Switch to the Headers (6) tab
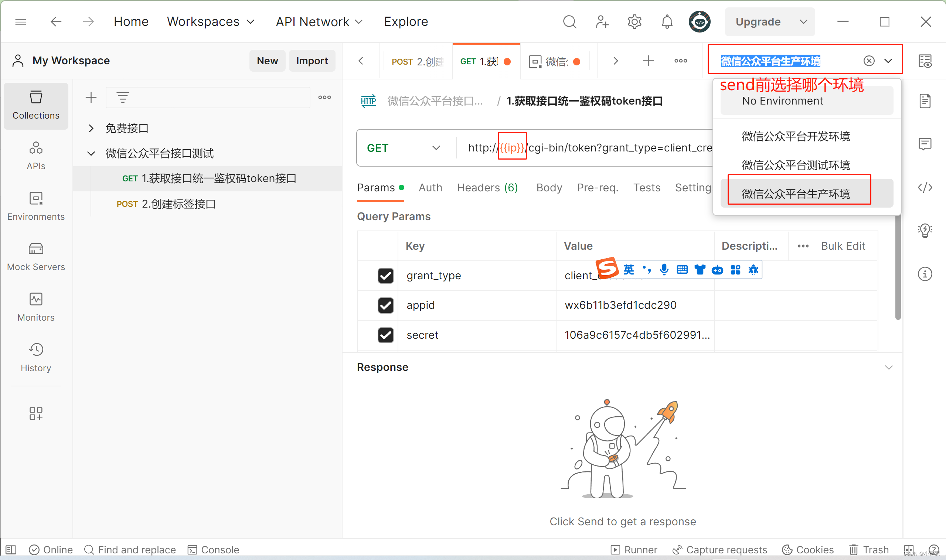 (487, 188)
